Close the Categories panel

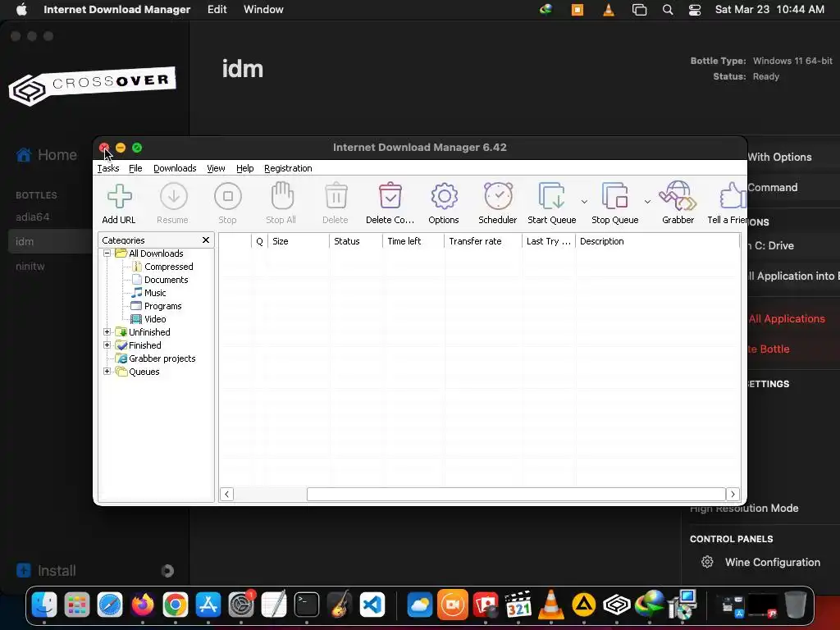tap(206, 240)
